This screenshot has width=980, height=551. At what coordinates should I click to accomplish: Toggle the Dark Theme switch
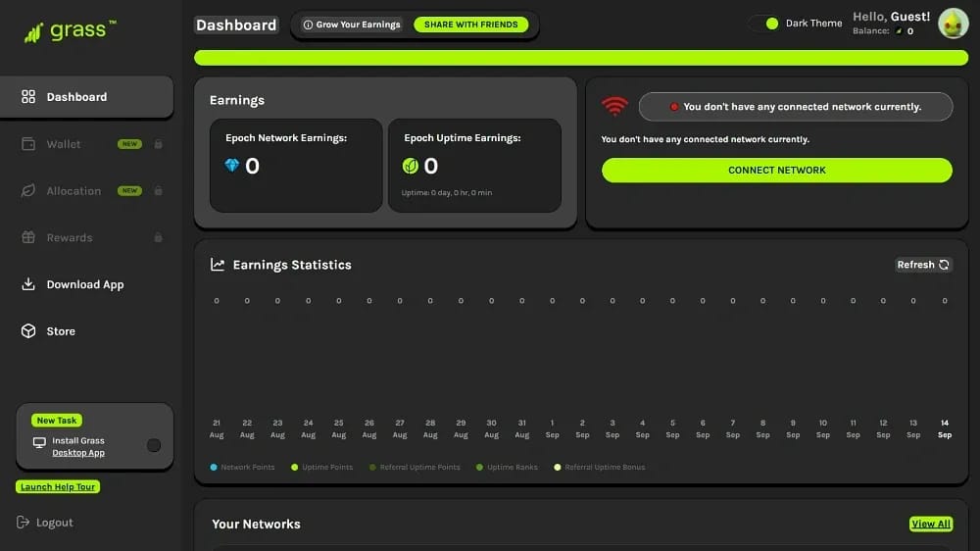click(x=766, y=24)
